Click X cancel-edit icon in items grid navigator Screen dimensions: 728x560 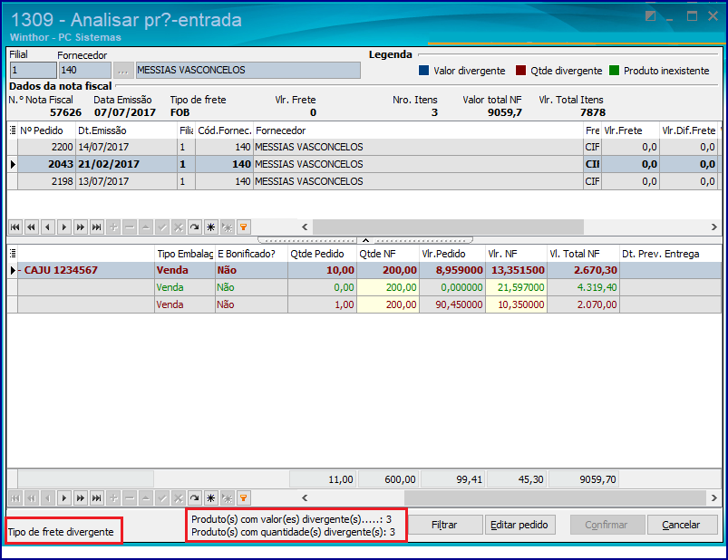(x=179, y=497)
